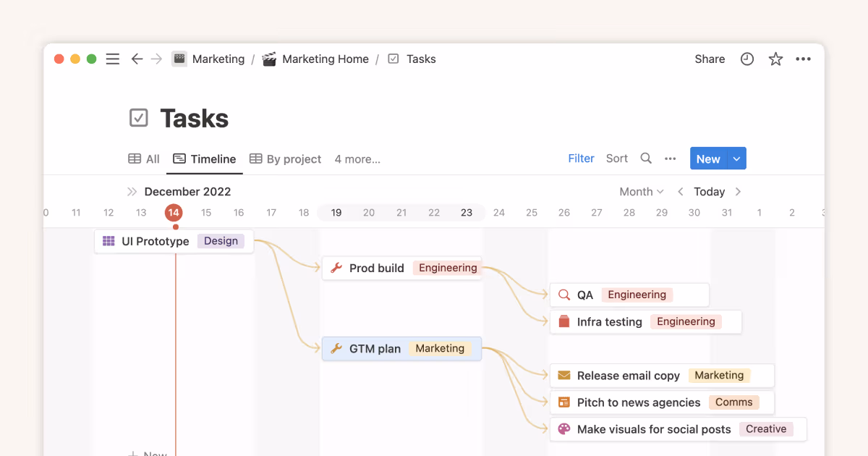Switch to the All view tab
This screenshot has height=456, width=868.
[x=144, y=159]
